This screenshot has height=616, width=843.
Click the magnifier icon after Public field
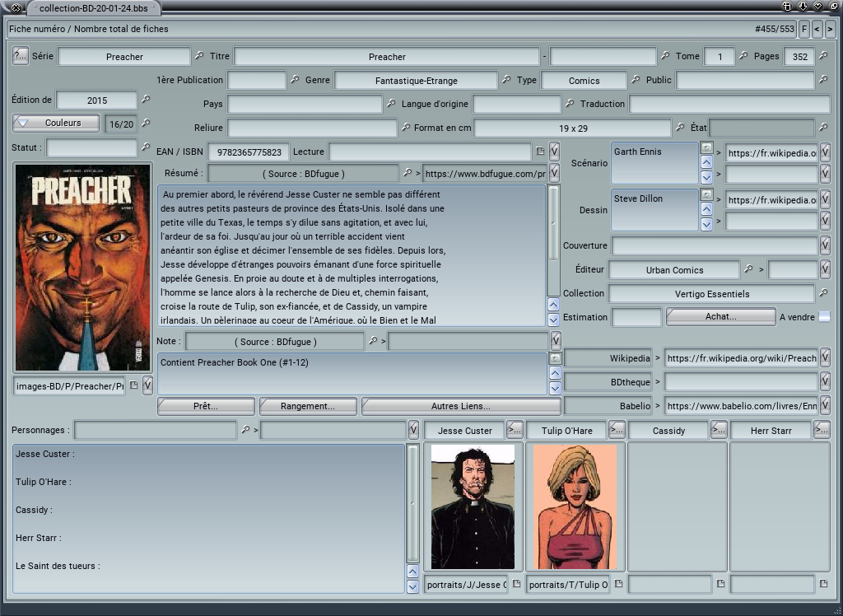(x=823, y=80)
